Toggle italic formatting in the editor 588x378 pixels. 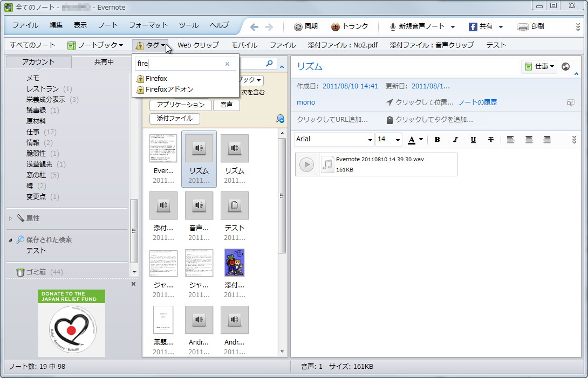click(455, 139)
